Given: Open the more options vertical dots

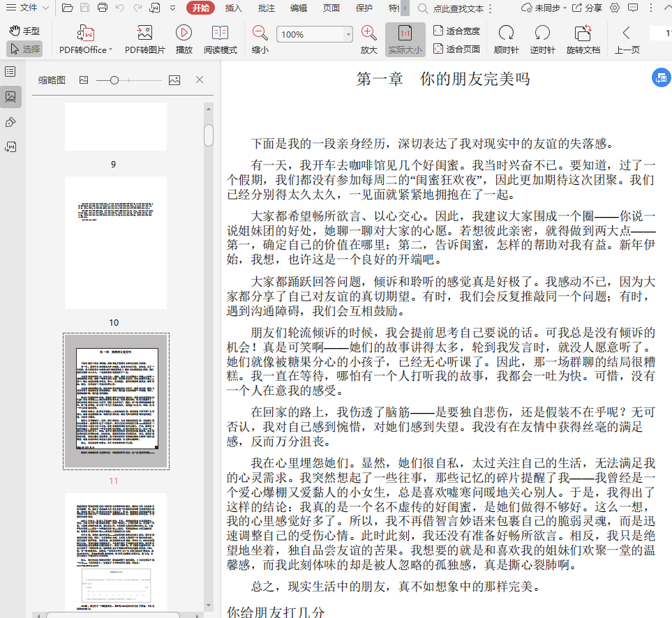Looking at the screenshot, I should [x=651, y=8].
